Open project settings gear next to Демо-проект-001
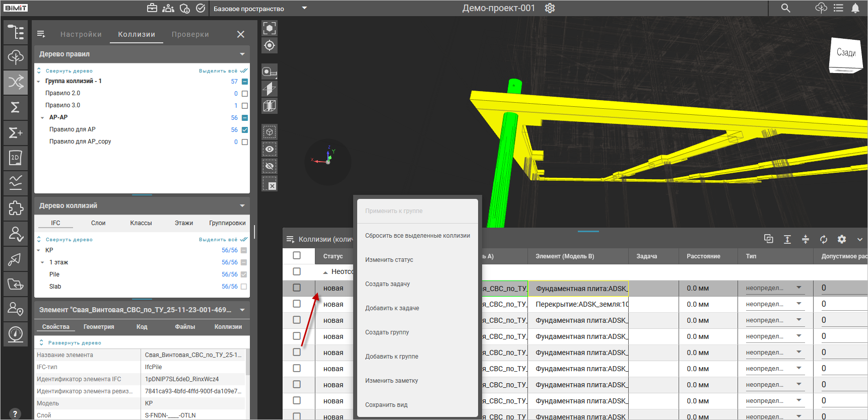Image resolution: width=868 pixels, height=420 pixels. coord(550,8)
